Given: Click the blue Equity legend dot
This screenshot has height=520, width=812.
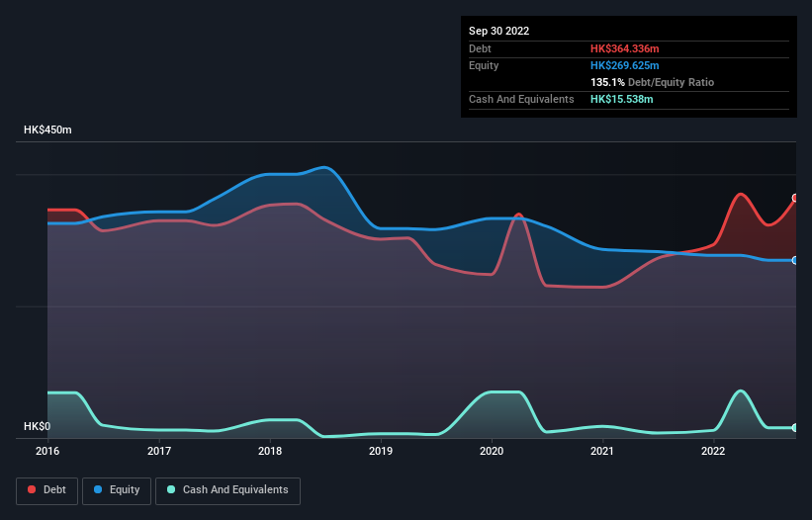Looking at the screenshot, I should tap(98, 489).
